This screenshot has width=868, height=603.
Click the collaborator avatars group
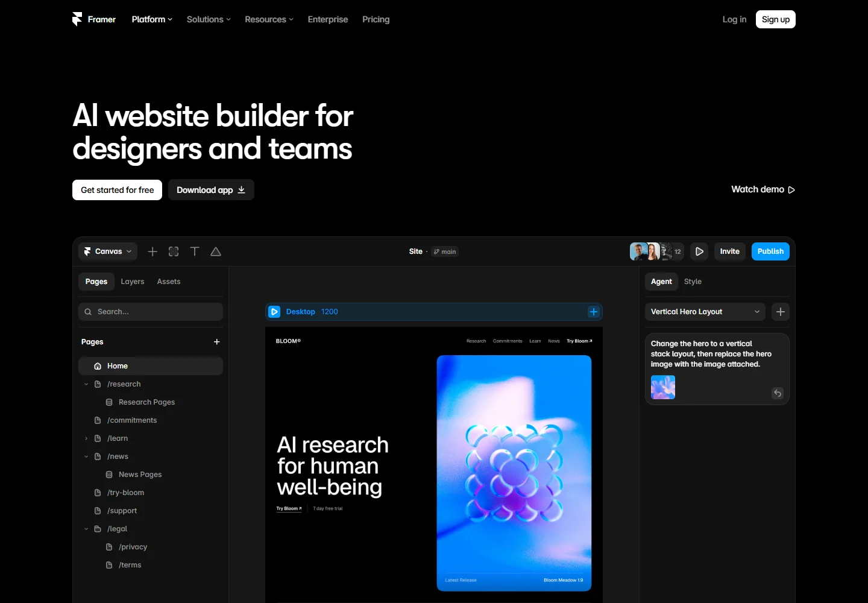point(657,251)
